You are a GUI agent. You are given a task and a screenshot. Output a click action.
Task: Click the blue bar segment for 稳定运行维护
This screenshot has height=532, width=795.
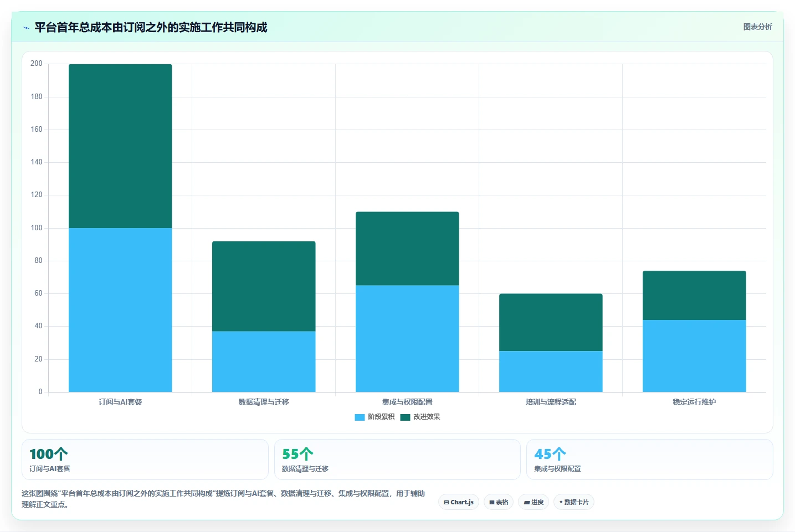coord(694,356)
